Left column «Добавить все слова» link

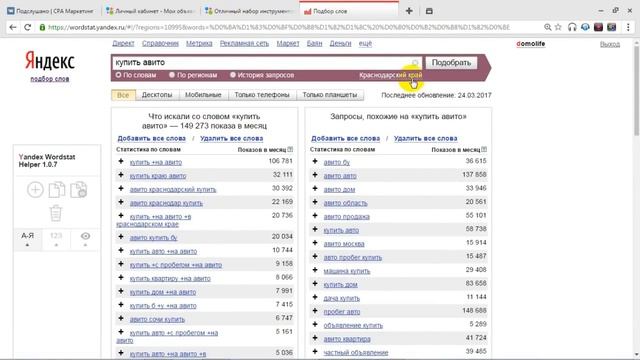(x=151, y=138)
